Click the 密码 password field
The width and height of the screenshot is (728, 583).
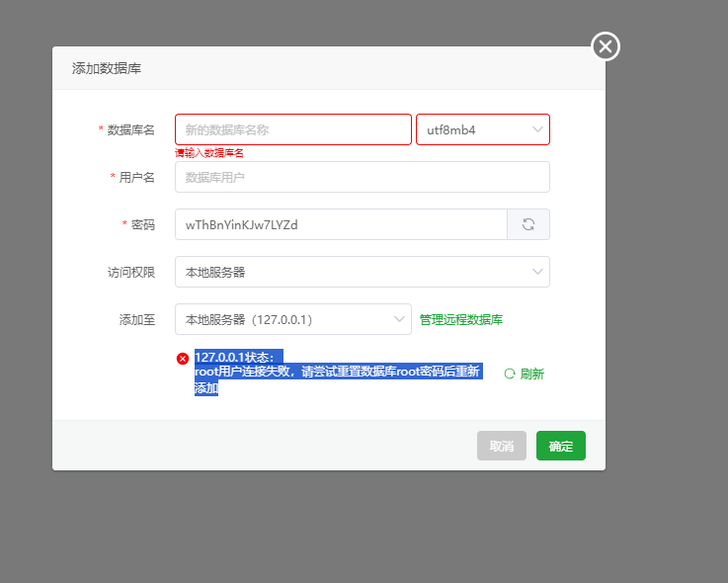341,224
